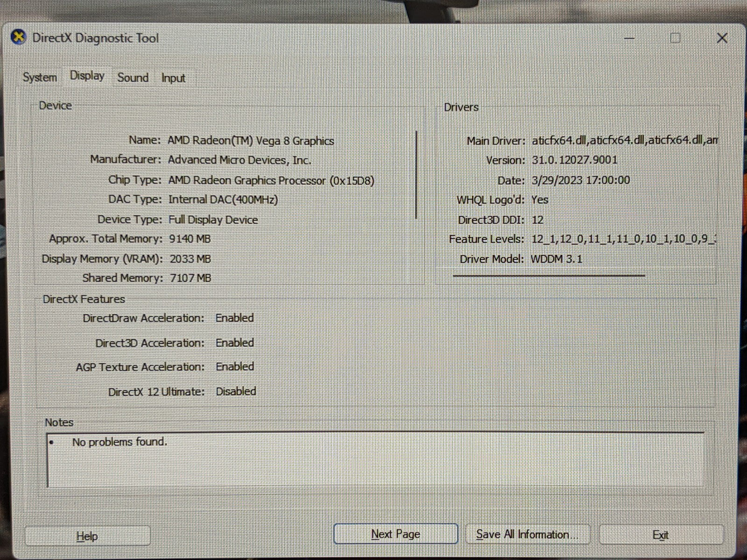Screen dimensions: 747x560
Task: Close the DirectX Diagnostic Tool window
Action: [x=722, y=38]
